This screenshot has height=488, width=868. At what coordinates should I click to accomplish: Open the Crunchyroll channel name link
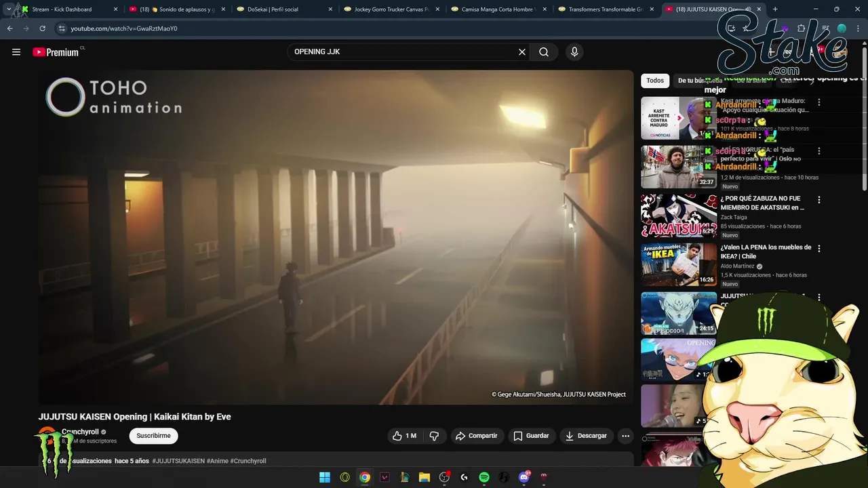pos(80,432)
